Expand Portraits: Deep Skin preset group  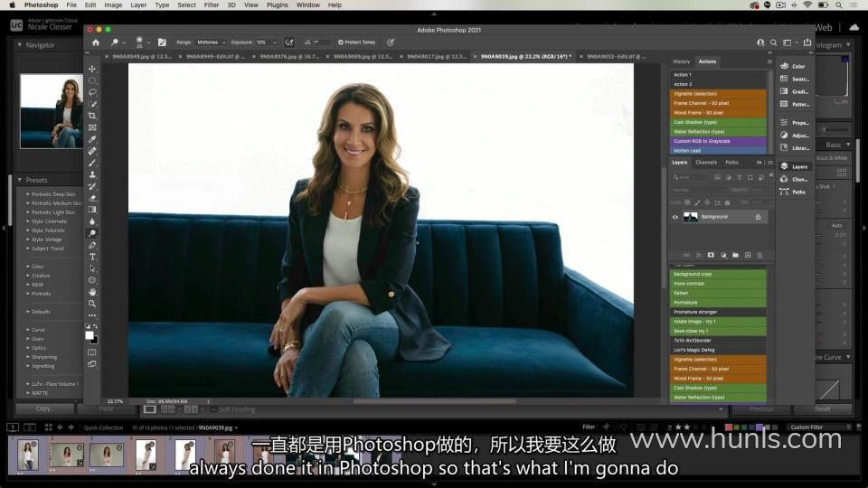(x=28, y=194)
